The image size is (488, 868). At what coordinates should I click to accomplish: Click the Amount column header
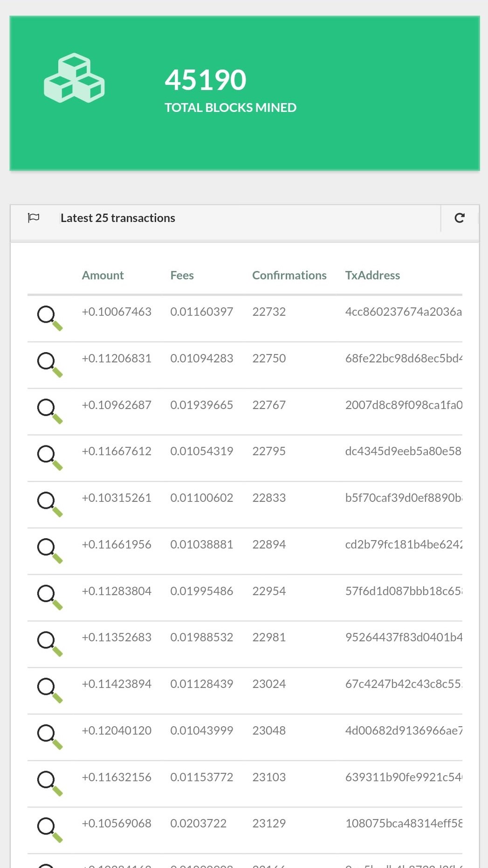(x=103, y=275)
